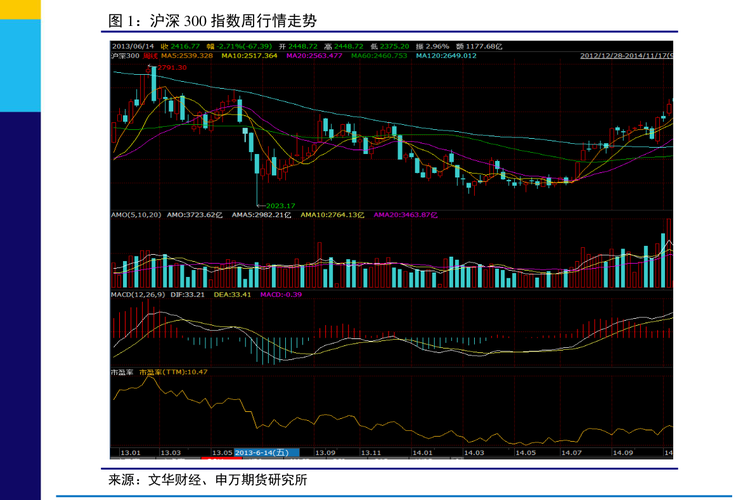Click the DEA value in MACD panel
This screenshot has height=500, width=755.
coord(233,295)
